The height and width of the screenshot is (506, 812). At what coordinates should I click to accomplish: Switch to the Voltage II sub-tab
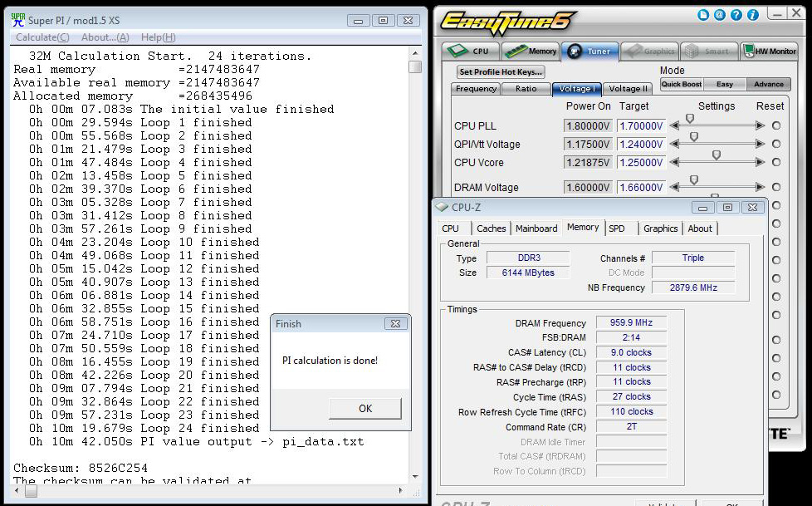pyautogui.click(x=628, y=89)
